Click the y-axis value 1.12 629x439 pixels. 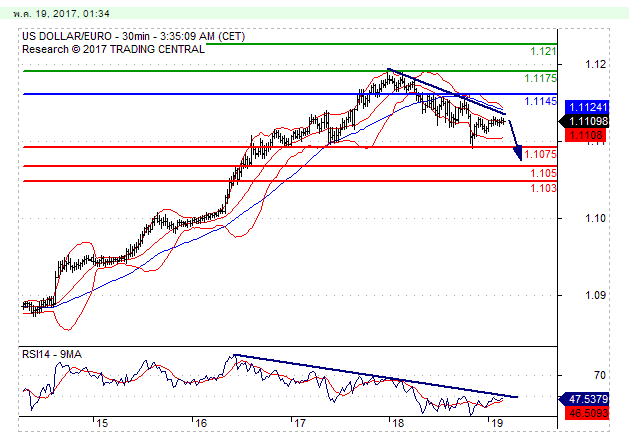click(595, 64)
